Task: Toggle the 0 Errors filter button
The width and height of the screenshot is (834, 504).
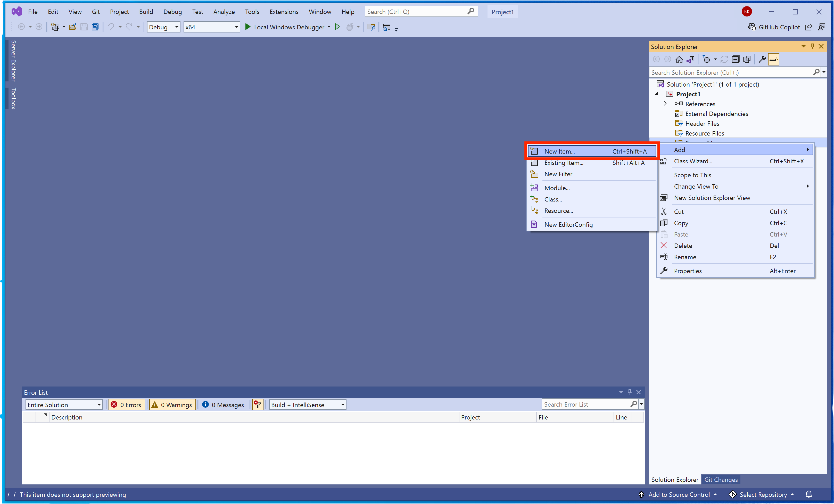Action: point(127,405)
